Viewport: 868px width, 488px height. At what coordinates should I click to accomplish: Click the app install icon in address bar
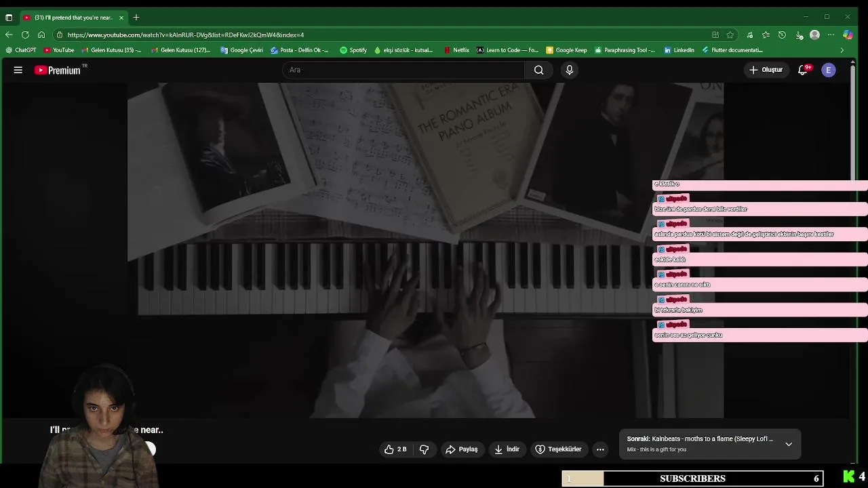coord(715,35)
